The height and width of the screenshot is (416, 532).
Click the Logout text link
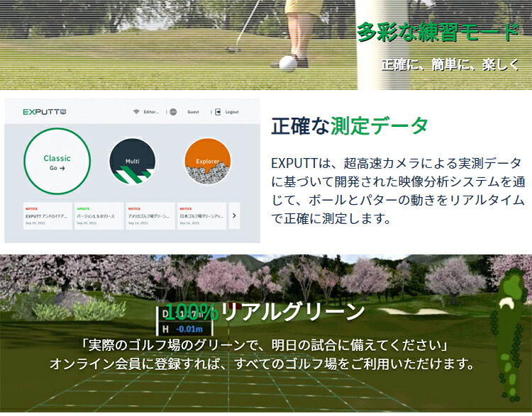coord(232,112)
